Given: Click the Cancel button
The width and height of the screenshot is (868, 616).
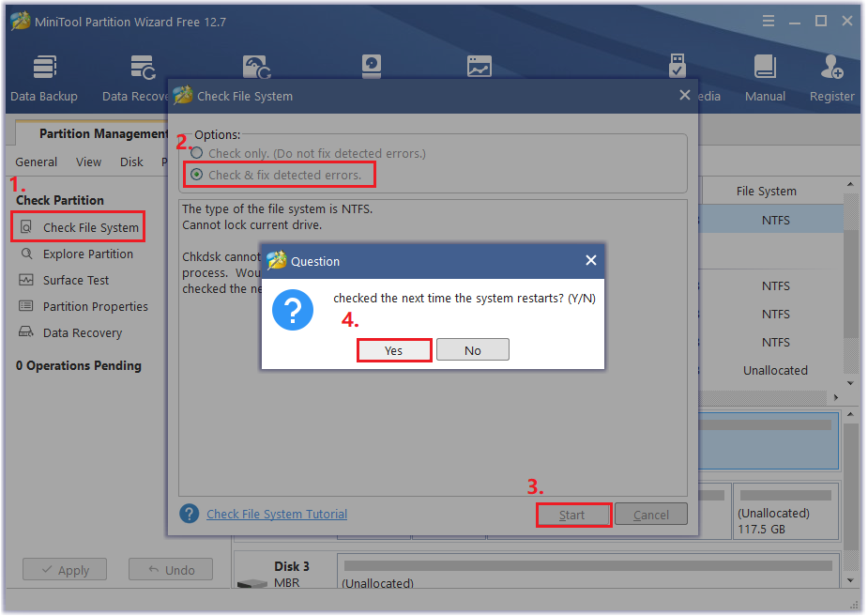Looking at the screenshot, I should click(651, 515).
